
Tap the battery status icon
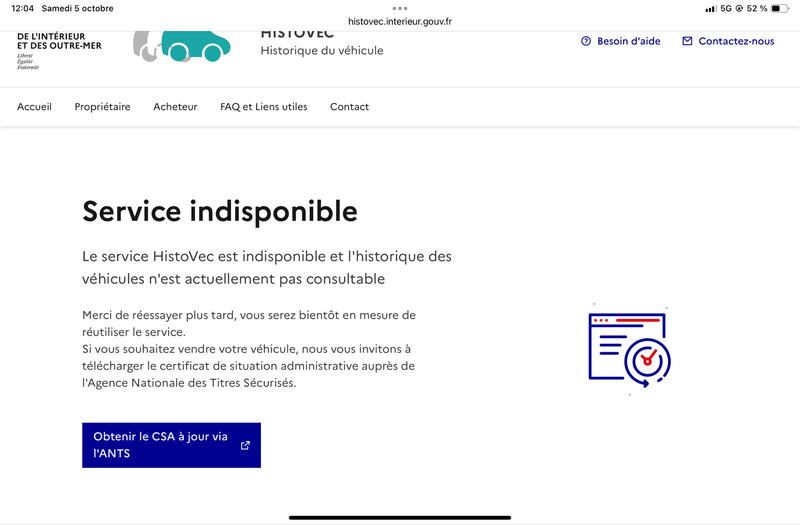point(780,8)
